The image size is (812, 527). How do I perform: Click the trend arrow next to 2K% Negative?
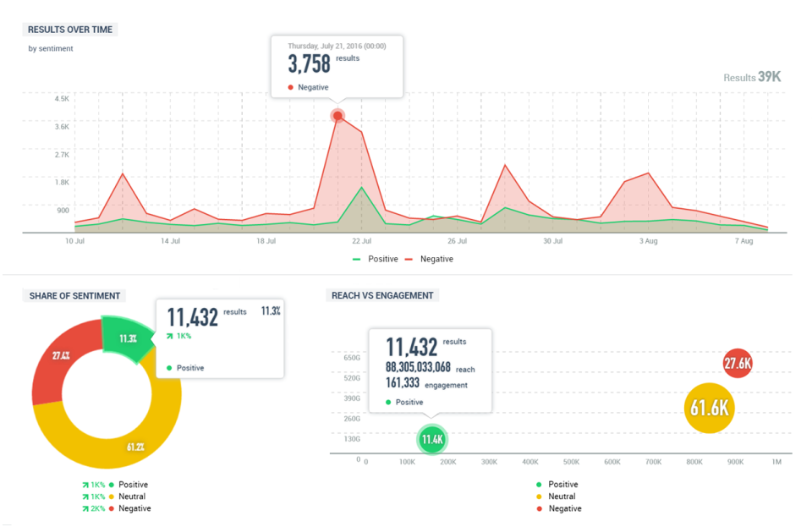pyautogui.click(x=85, y=508)
